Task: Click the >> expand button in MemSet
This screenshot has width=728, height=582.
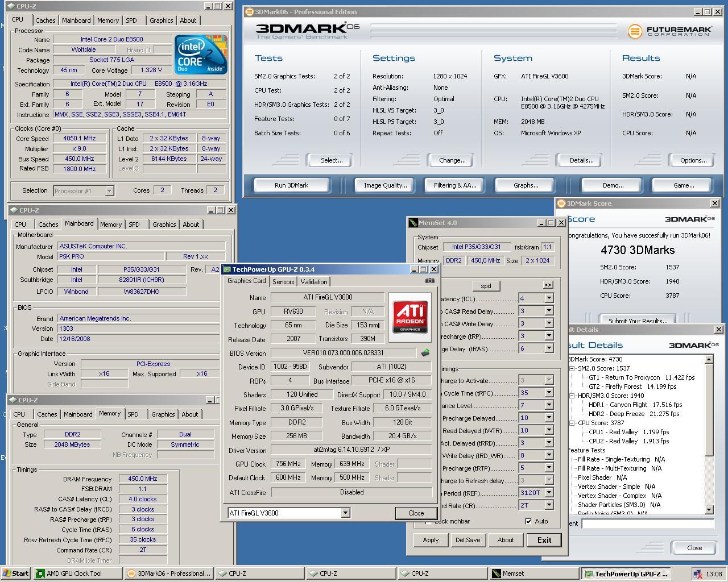Action: pos(548,285)
